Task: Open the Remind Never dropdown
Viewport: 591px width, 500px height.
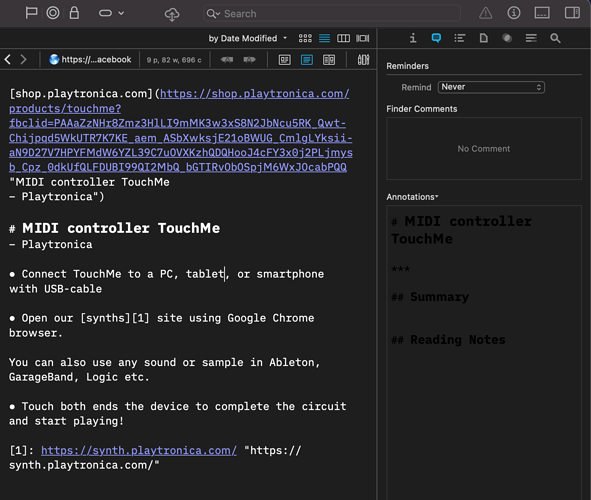Action: click(491, 87)
